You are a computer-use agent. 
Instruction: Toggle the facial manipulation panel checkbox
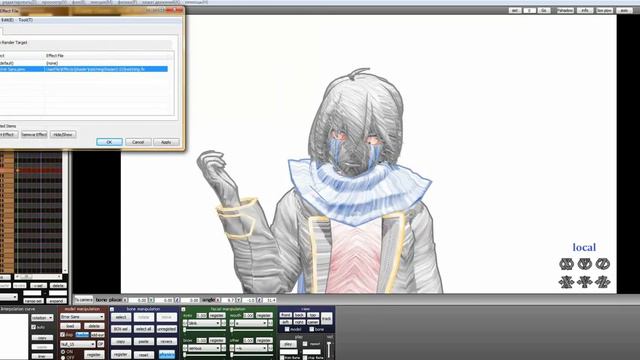pos(183,309)
